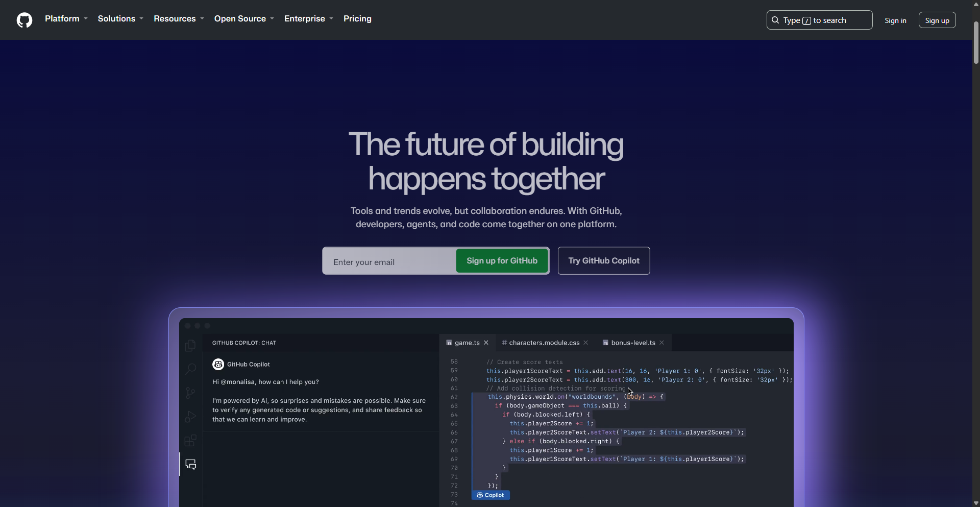This screenshot has height=507, width=980.
Task: Click the 'if (body.blocked.left)' code line
Action: 546,415
